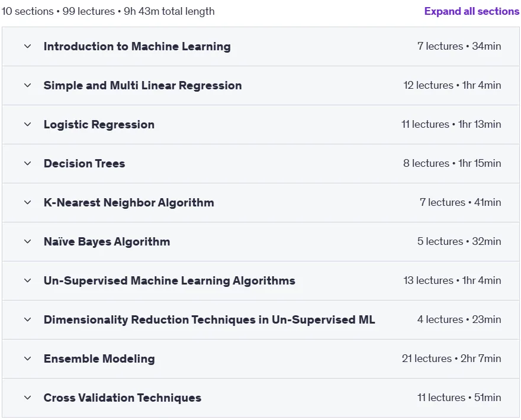Select the Introduction to Machine Learning title
The width and height of the screenshot is (521, 420).
[x=137, y=46]
